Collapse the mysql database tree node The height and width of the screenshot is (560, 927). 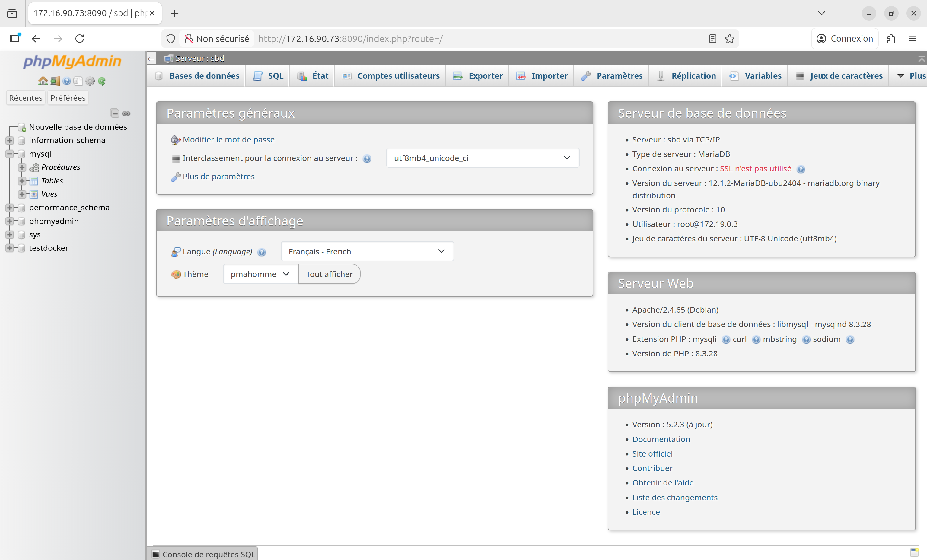[9, 154]
